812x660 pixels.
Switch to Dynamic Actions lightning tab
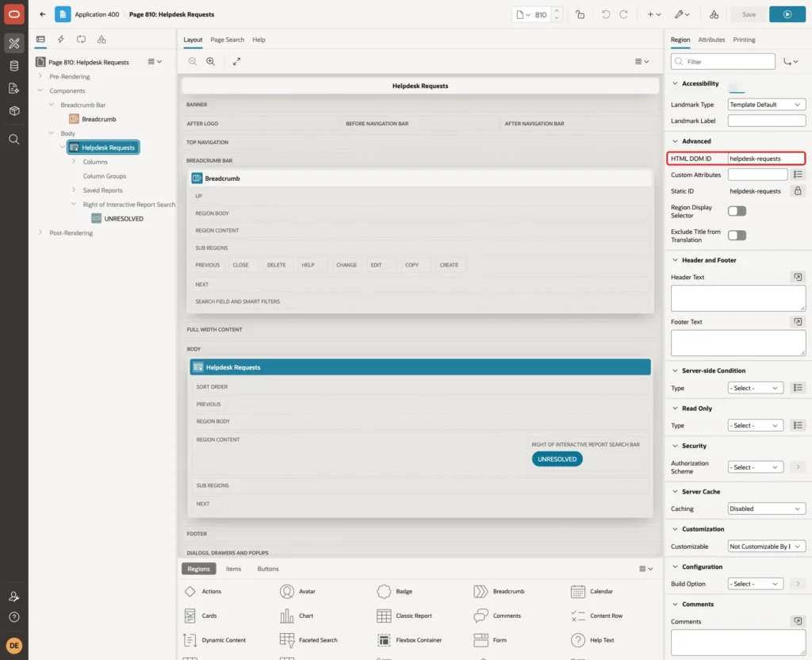tap(60, 40)
